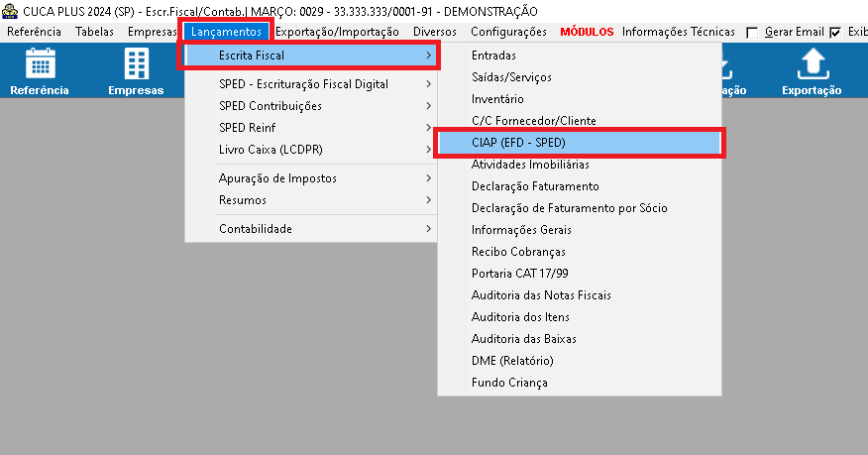Image resolution: width=868 pixels, height=455 pixels.
Task: Select Resumos menu entry
Action: coord(310,200)
